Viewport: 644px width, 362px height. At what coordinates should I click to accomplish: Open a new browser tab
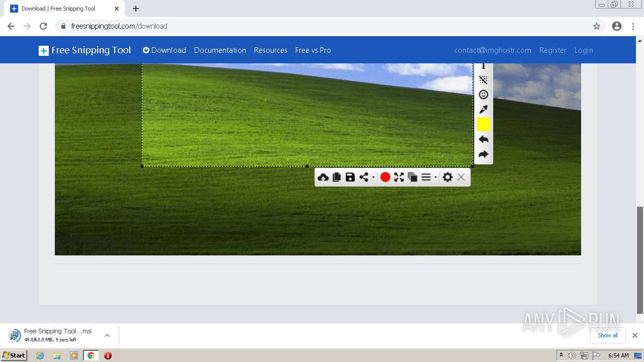[x=136, y=9]
